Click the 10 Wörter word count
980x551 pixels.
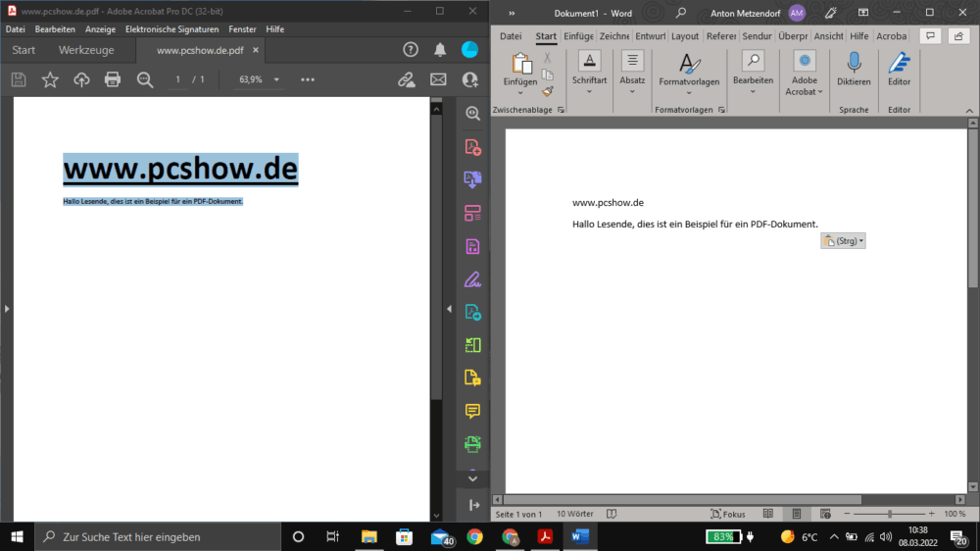(575, 514)
